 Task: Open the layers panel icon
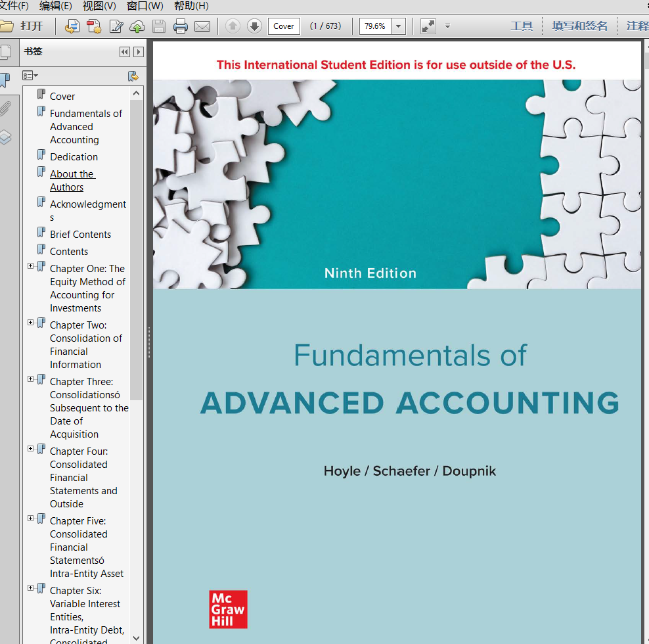tap(5, 137)
